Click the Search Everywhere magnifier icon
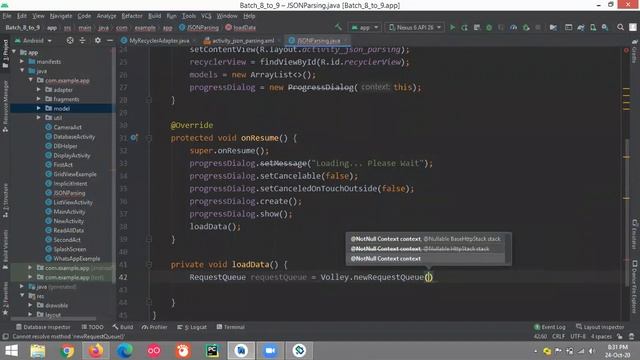Viewport: 640px width, 360px height. click(x=620, y=27)
